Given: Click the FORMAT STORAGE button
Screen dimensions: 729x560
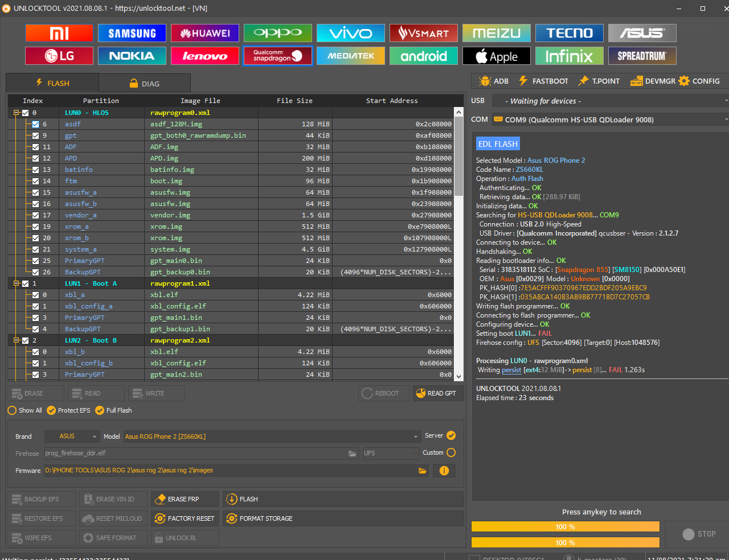Looking at the screenshot, I should pyautogui.click(x=343, y=518).
